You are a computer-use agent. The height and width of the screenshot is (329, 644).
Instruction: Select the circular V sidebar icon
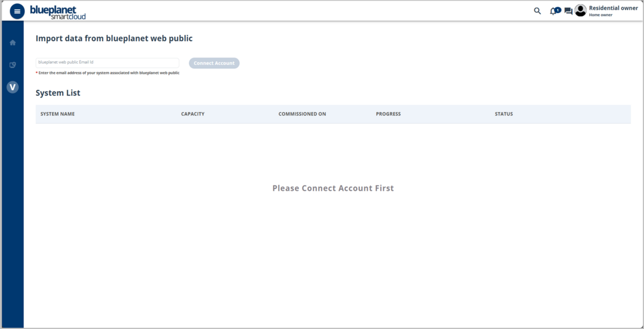[12, 87]
